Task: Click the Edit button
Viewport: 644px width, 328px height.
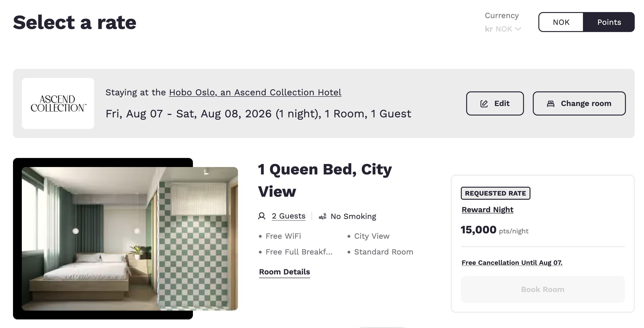Action: [x=495, y=103]
